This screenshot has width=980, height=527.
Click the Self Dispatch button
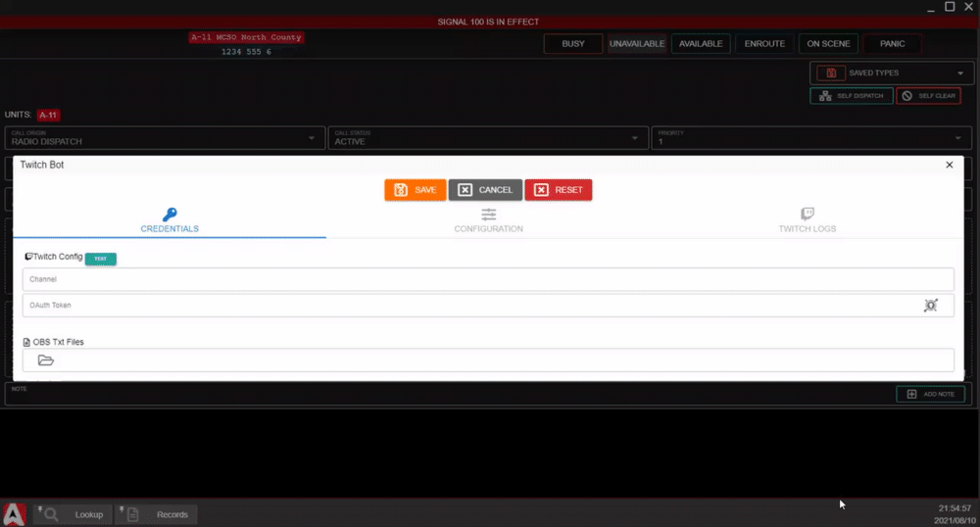pyautogui.click(x=852, y=96)
